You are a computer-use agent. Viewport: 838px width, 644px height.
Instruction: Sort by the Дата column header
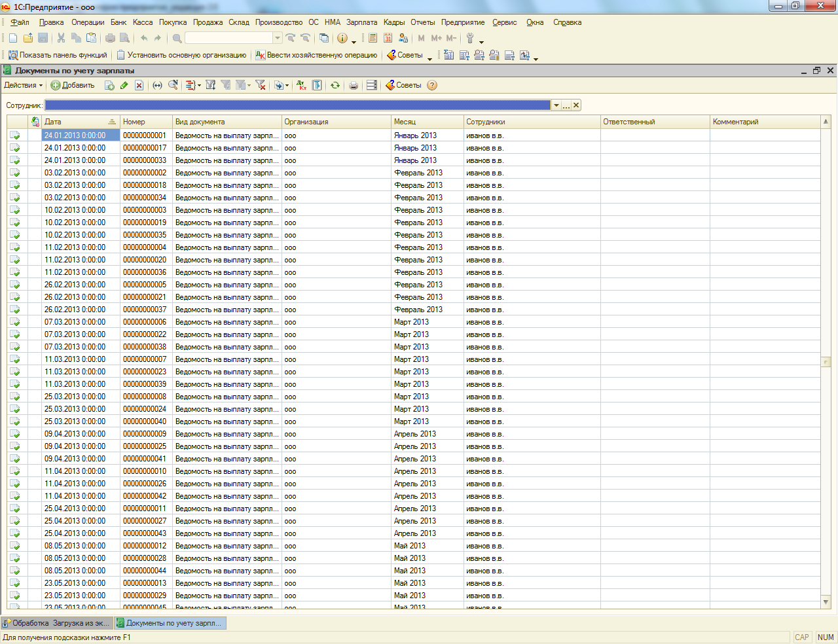point(81,122)
